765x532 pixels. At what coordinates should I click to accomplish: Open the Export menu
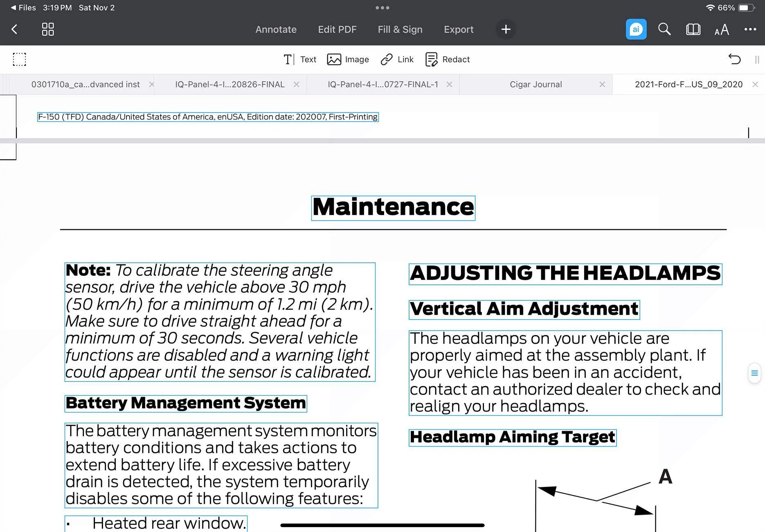pos(459,29)
